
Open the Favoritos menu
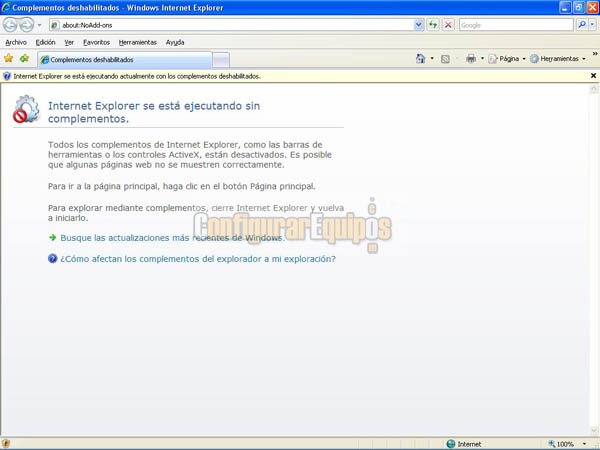[96, 42]
